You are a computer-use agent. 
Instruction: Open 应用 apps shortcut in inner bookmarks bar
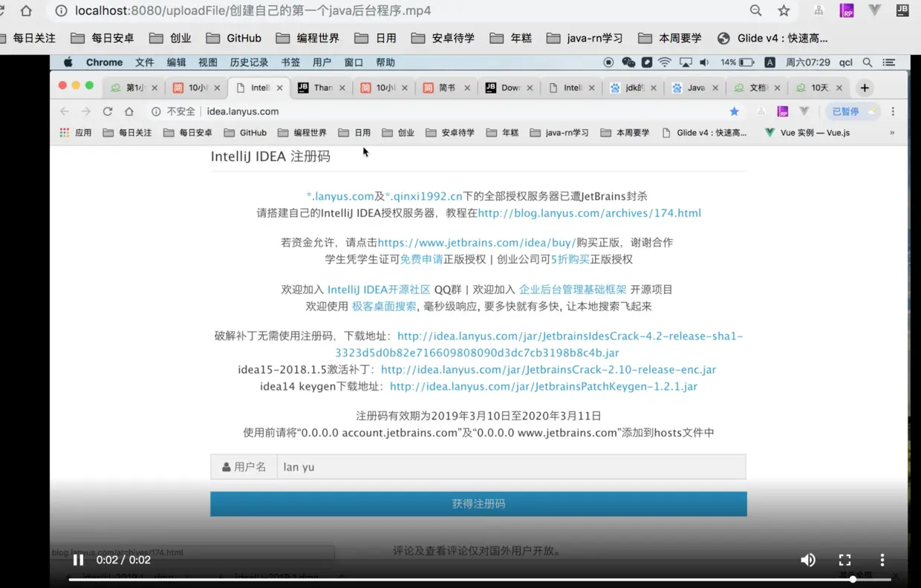[x=76, y=133]
